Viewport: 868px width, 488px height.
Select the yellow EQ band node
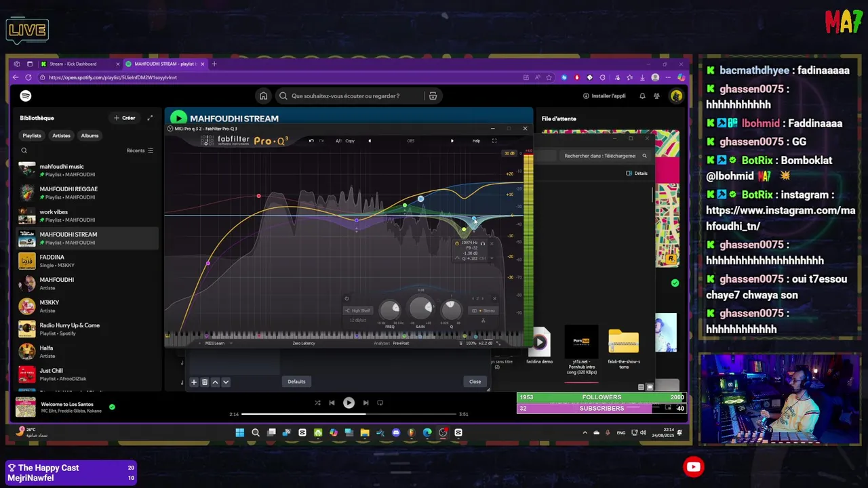464,229
